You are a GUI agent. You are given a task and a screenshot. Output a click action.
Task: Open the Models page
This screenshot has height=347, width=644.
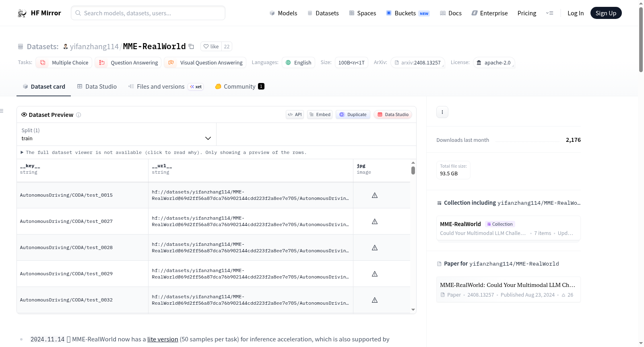pyautogui.click(x=283, y=13)
